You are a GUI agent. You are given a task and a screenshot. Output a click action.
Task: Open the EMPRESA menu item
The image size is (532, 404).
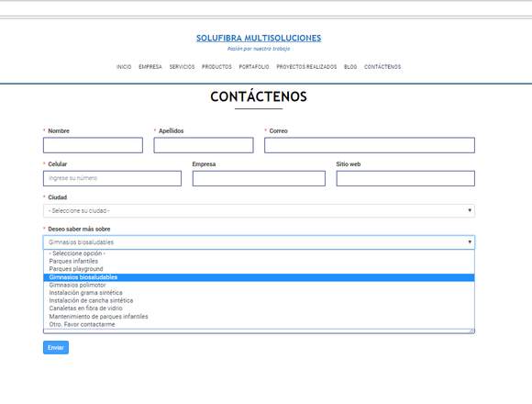point(150,67)
